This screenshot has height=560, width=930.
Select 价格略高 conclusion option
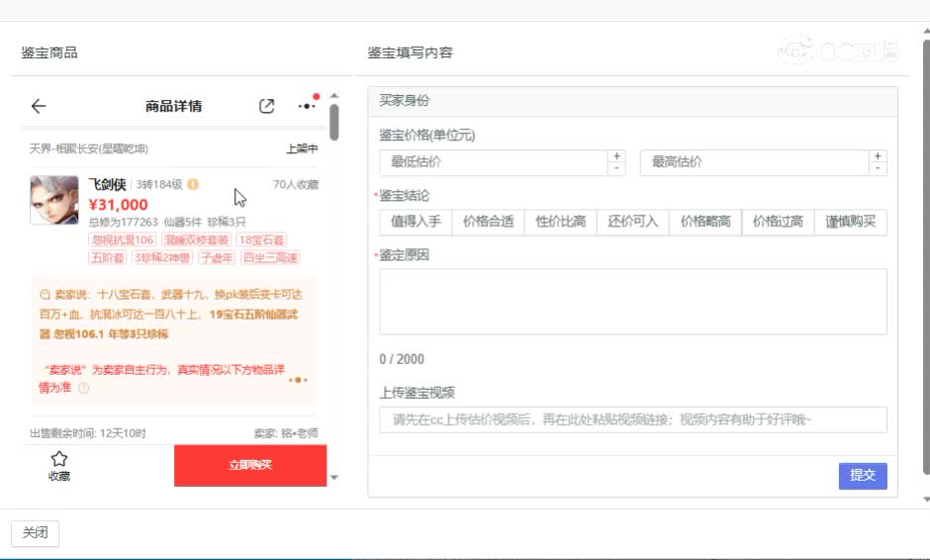pyautogui.click(x=705, y=222)
